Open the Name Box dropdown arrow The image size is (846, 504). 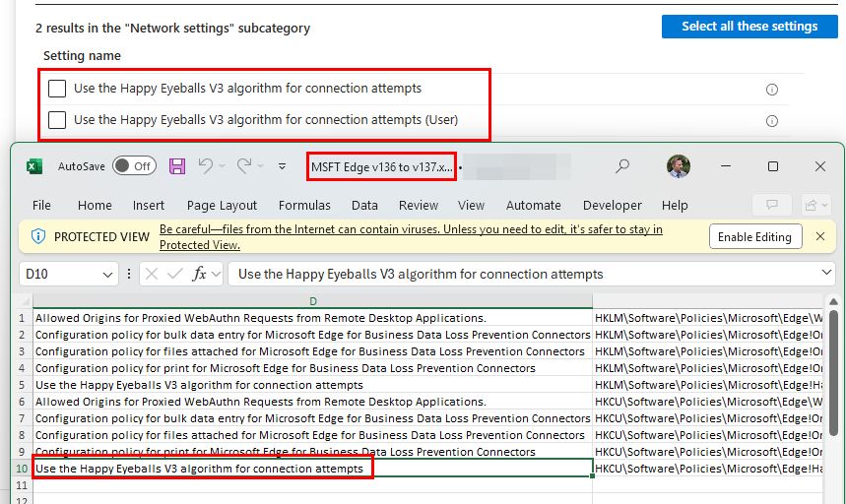click(107, 275)
